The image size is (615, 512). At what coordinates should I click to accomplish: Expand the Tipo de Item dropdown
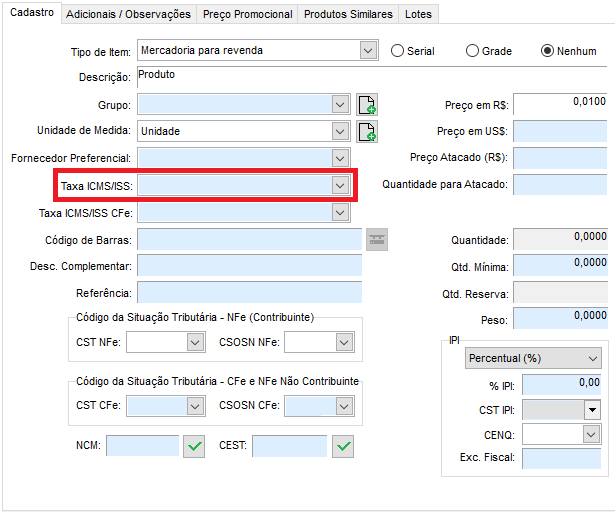[367, 50]
